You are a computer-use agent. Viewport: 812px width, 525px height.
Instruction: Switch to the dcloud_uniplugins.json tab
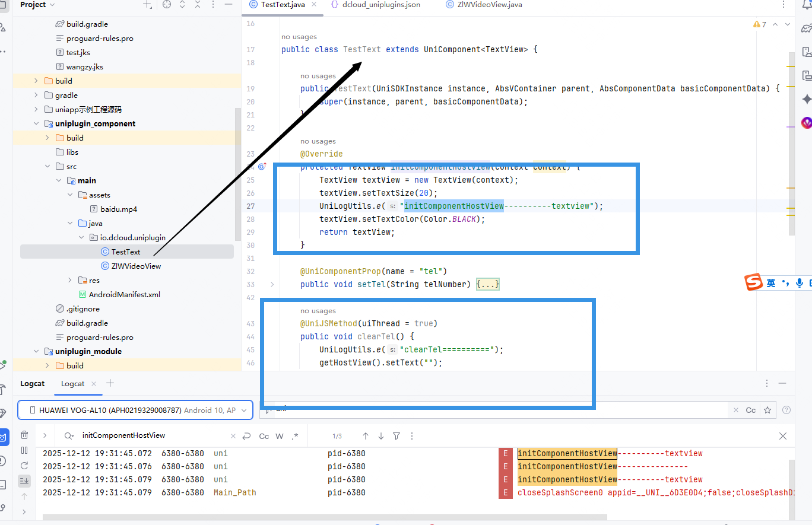click(x=380, y=5)
